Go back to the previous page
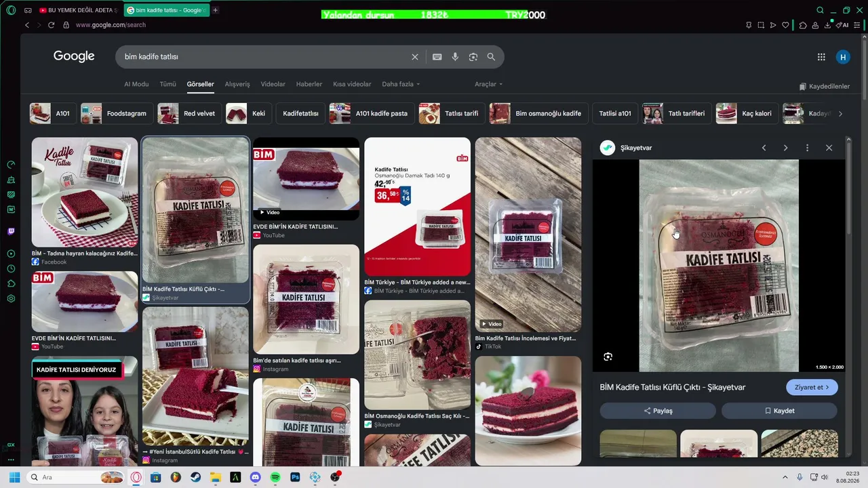The image size is (868, 488). pos(27,25)
